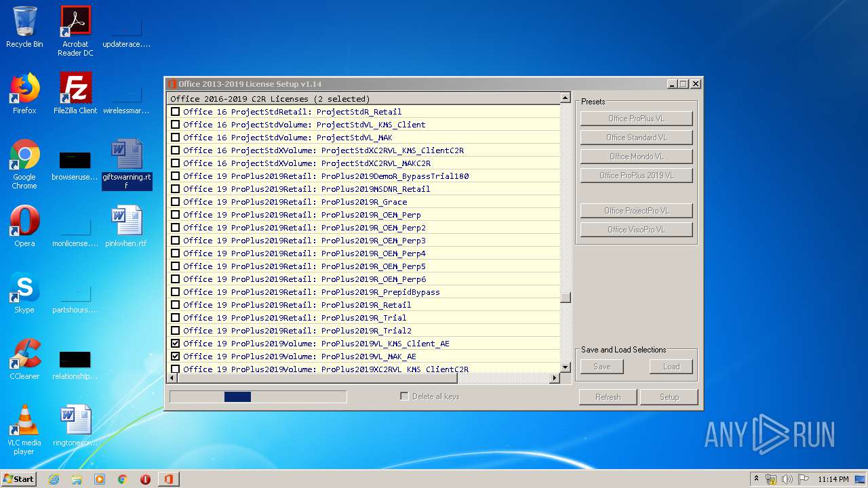
Task: Select the giftswarning.rtf desktop file
Action: pyautogui.click(x=127, y=164)
